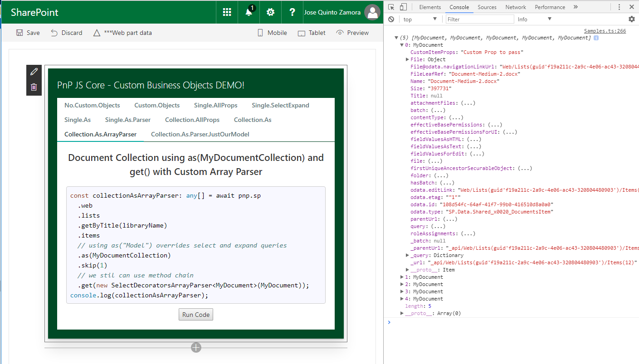Open the Info log level dropdown
Screen dimensions: 639x364
point(534,19)
